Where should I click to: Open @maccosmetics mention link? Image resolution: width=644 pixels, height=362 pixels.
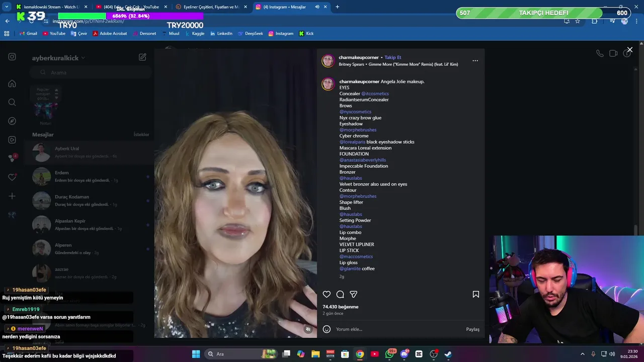coord(356,256)
